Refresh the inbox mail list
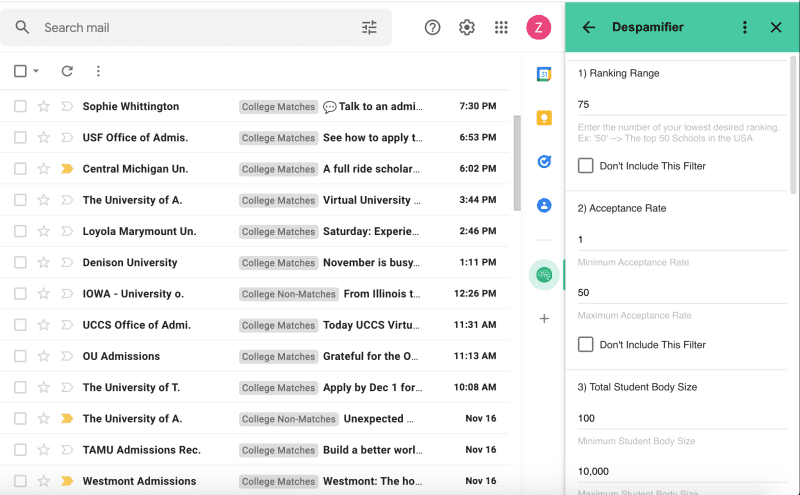This screenshot has height=495, width=800. coord(67,71)
